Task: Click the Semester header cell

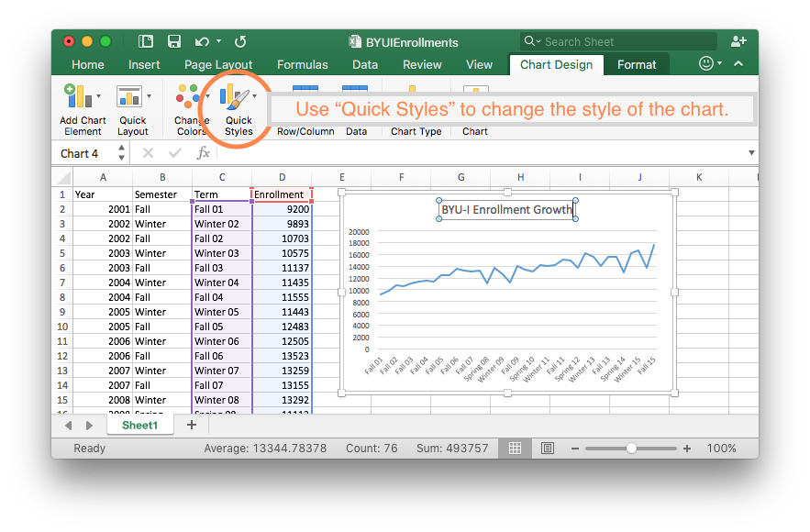Action: (162, 194)
